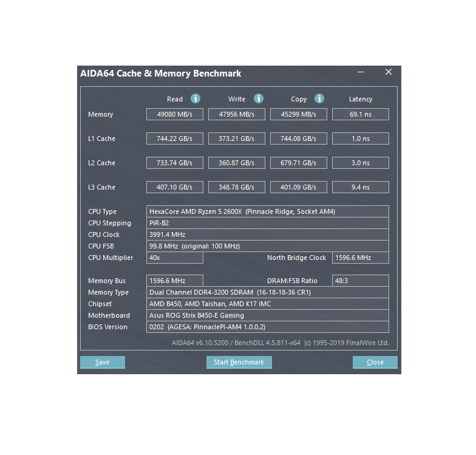Close the benchmark window with the X icon

click(x=389, y=72)
